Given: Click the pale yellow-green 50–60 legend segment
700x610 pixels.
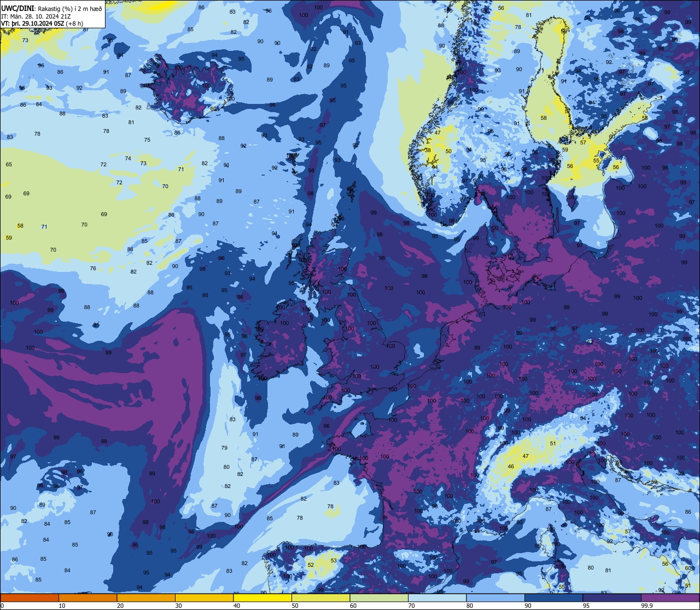Looking at the screenshot, I should 320,597.
